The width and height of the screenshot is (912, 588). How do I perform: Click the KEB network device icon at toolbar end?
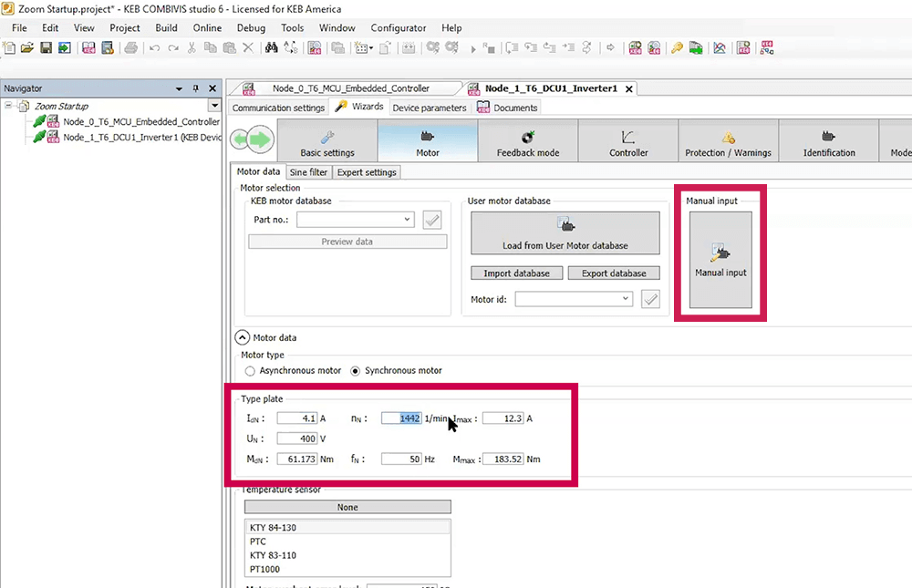(x=767, y=47)
